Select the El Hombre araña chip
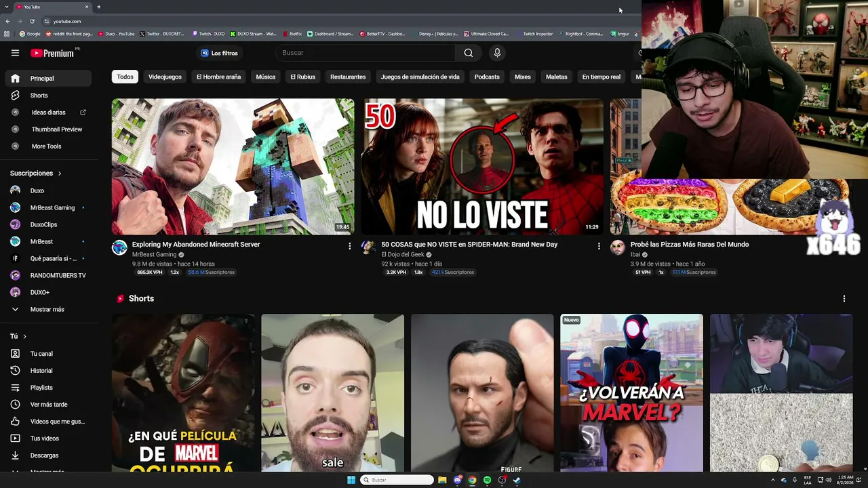868x488 pixels. 218,77
